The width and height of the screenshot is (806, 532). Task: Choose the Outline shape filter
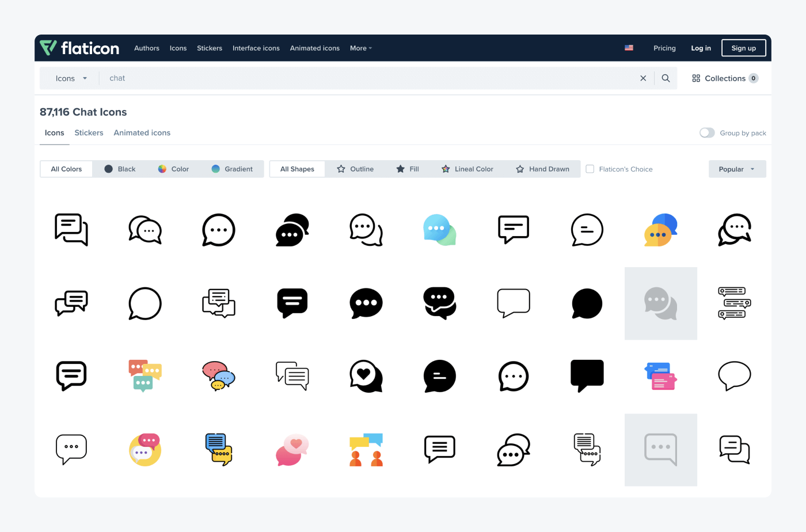click(x=356, y=169)
